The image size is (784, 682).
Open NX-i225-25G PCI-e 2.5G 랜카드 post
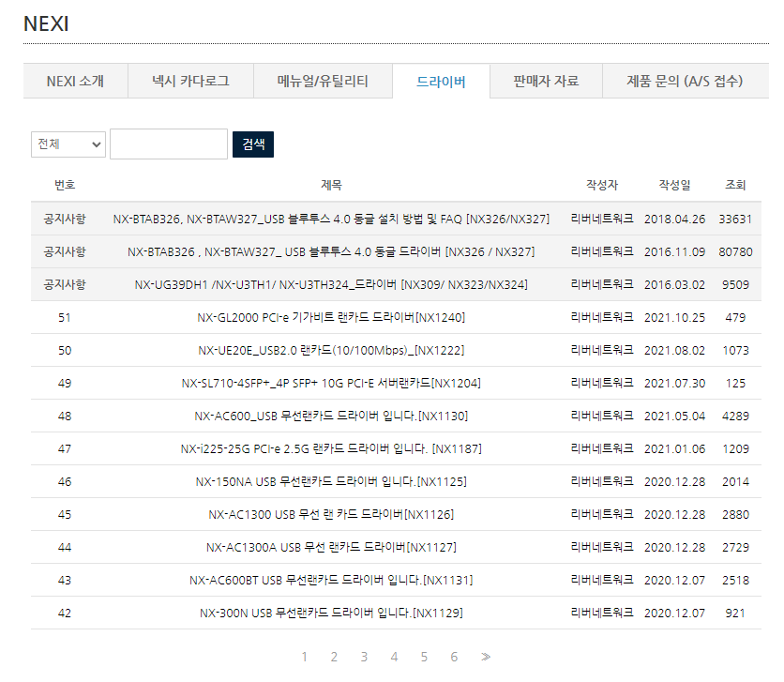(x=331, y=449)
